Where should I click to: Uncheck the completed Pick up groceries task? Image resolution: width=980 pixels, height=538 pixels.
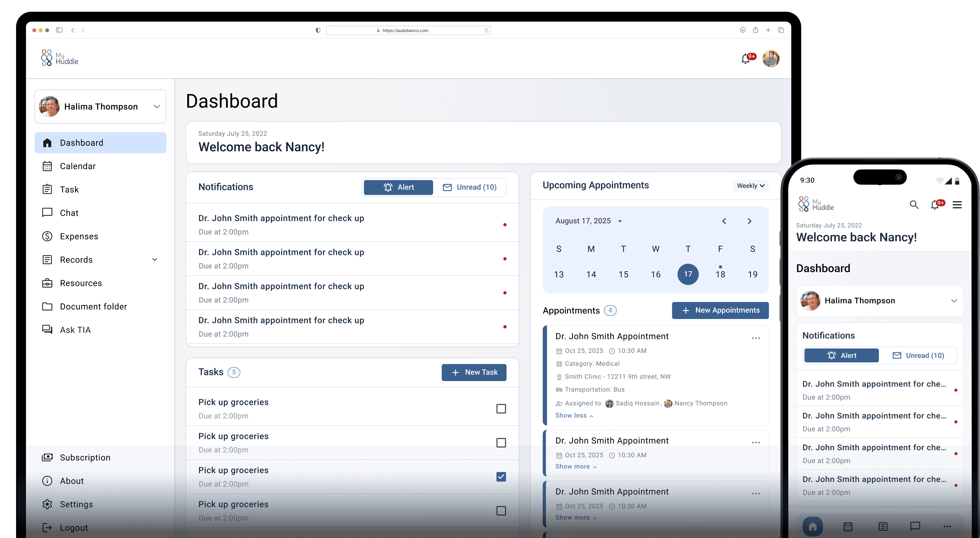tap(501, 477)
